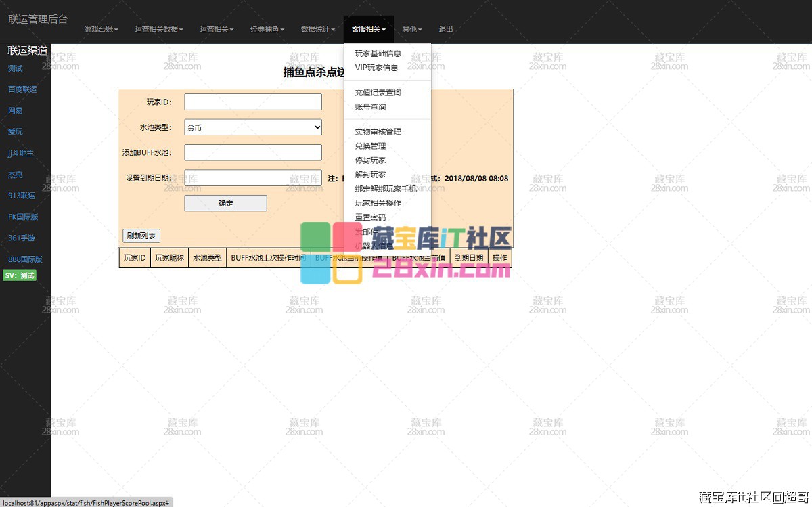This screenshot has height=507, width=812.
Task: Click the 联运渠道 sidebar heading
Action: point(28,51)
